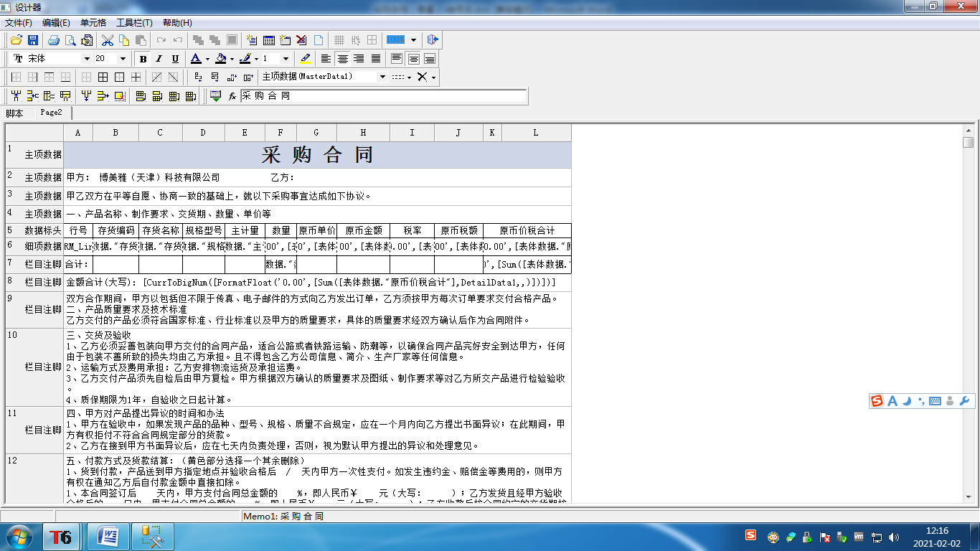Click the print icon
The width and height of the screenshot is (980, 551).
tap(54, 40)
